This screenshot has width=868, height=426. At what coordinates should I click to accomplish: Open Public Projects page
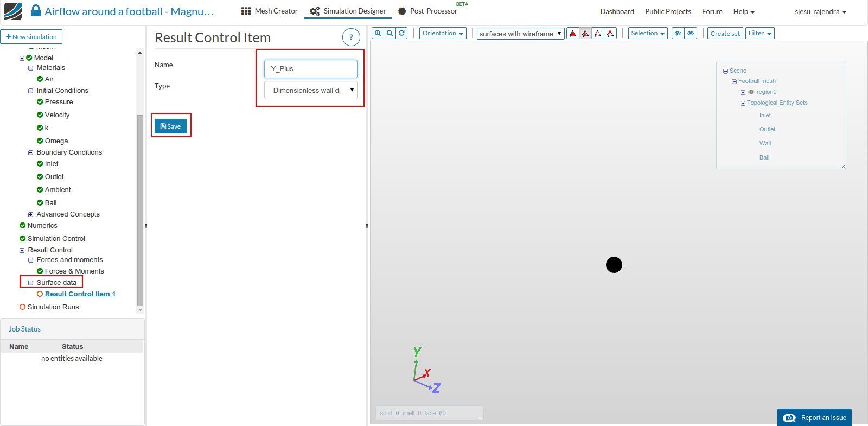point(668,11)
